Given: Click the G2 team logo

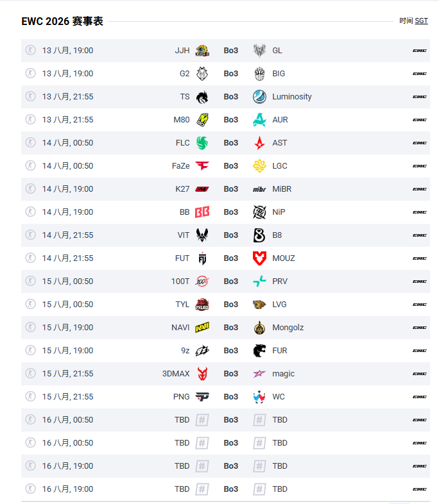Looking at the screenshot, I should pos(202,74).
